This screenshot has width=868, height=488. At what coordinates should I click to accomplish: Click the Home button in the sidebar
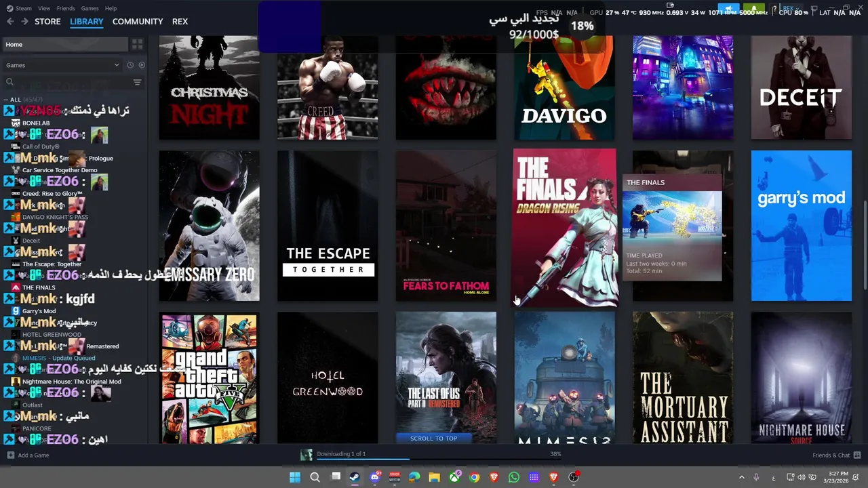point(64,44)
